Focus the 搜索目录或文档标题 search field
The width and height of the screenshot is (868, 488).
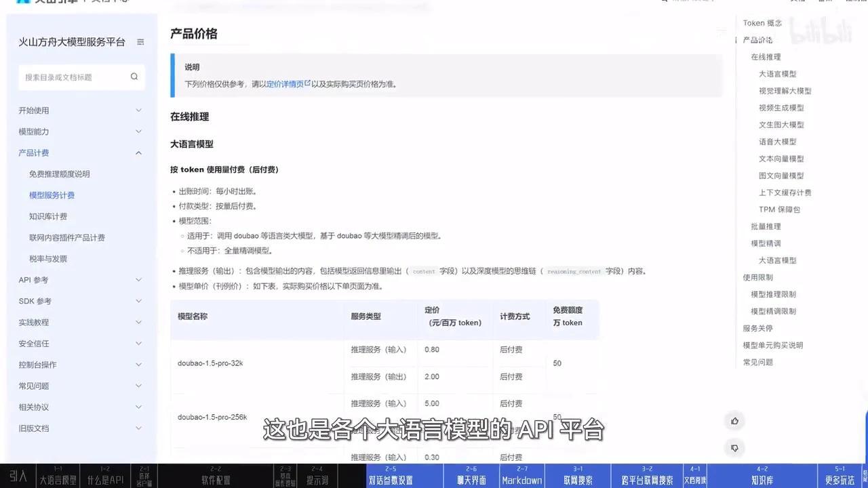(81, 77)
